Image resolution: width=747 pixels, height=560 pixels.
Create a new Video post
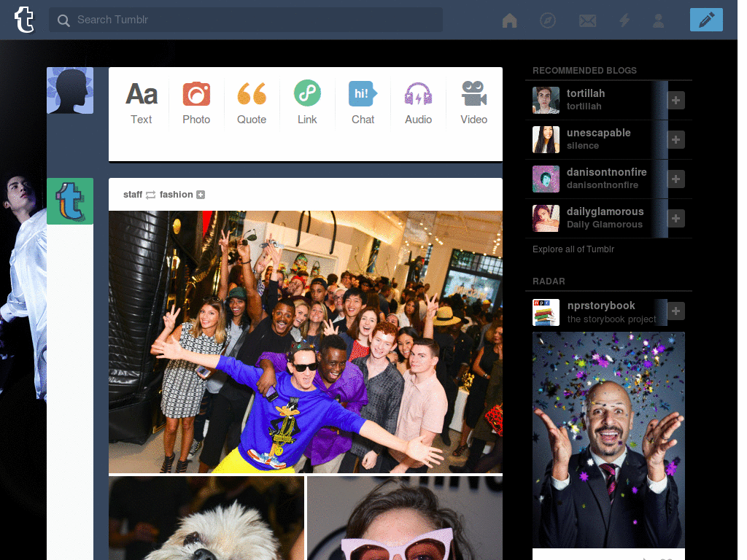[x=473, y=103]
